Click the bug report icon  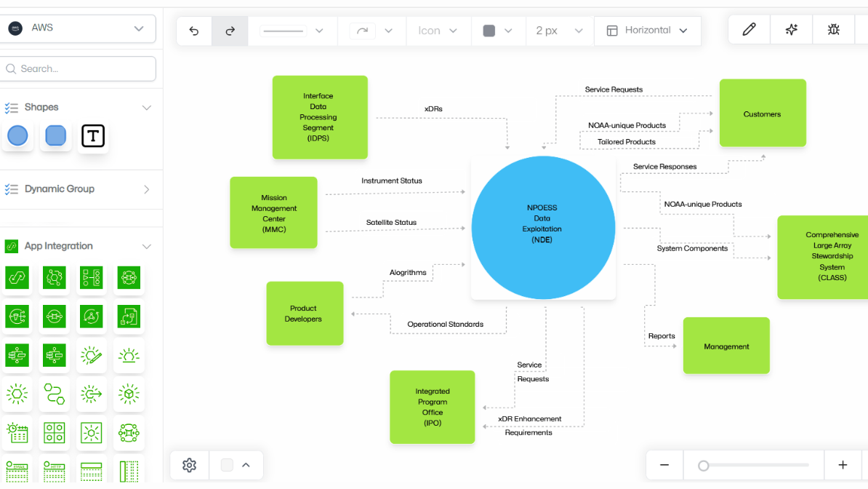click(834, 30)
